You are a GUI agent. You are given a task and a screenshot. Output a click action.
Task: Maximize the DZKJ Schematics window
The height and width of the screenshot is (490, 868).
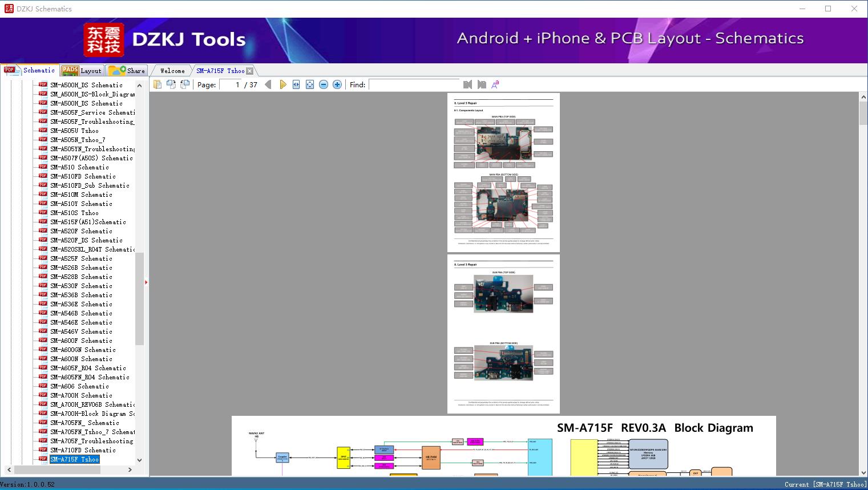pos(828,9)
